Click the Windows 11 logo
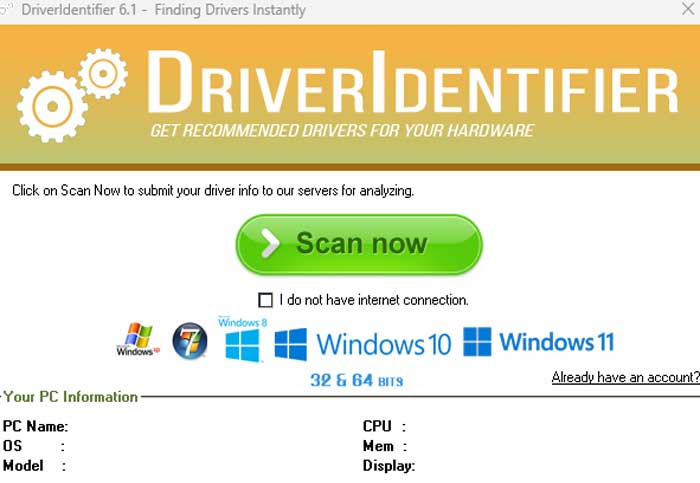This screenshot has width=700, height=483. tap(539, 342)
